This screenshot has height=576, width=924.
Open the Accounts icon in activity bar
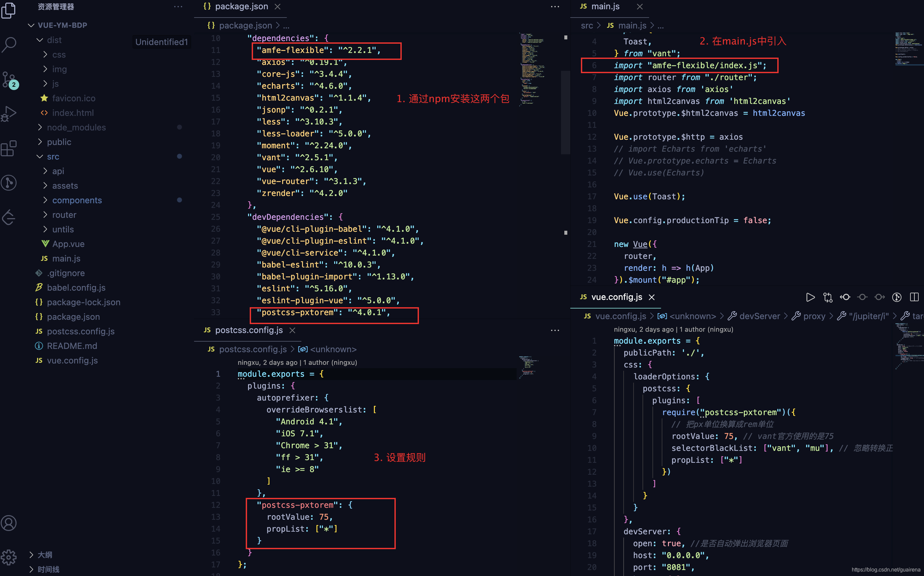pos(9,523)
